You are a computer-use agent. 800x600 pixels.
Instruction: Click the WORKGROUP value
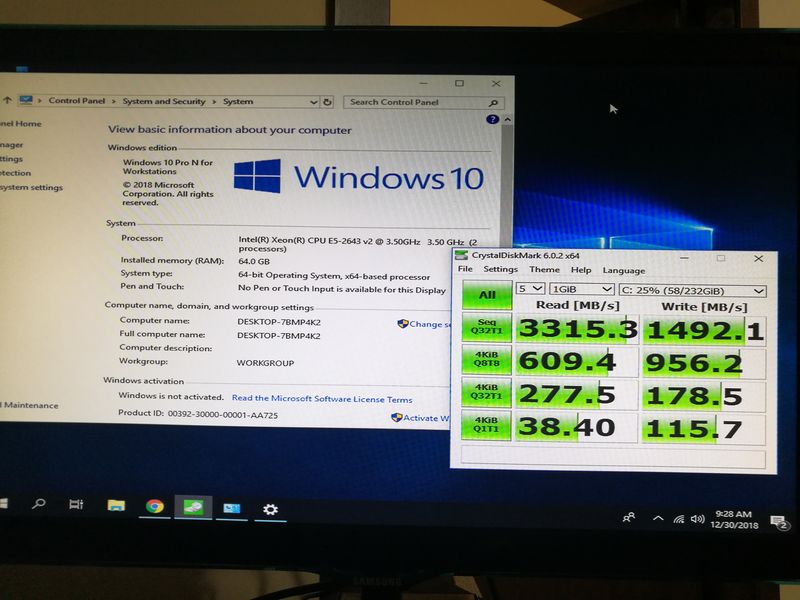[265, 363]
